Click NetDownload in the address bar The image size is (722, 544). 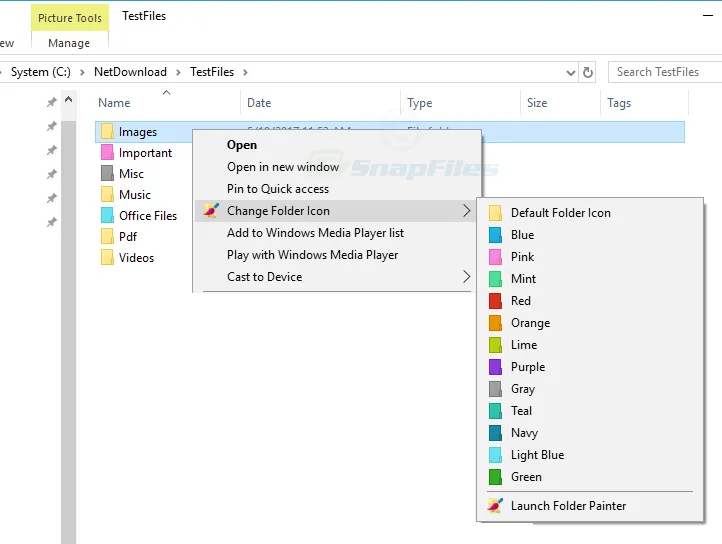[130, 72]
